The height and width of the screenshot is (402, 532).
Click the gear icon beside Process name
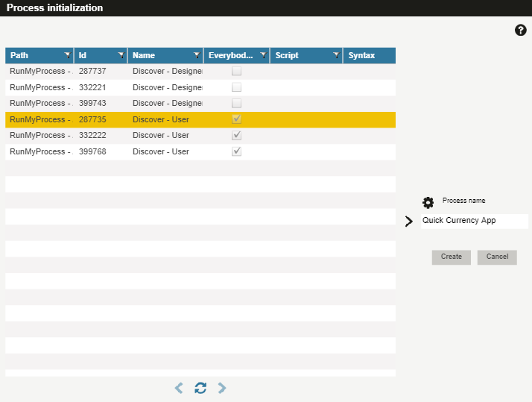428,202
